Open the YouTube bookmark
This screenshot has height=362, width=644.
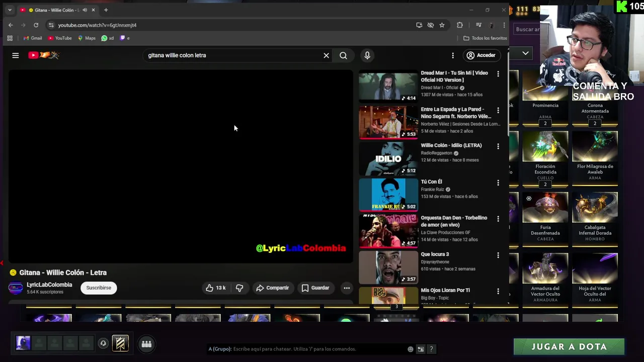[60, 38]
